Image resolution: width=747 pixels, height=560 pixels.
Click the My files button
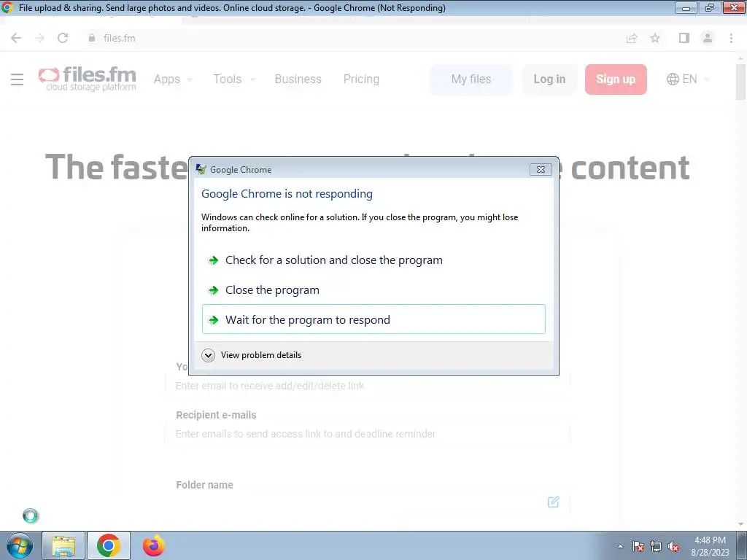[x=471, y=79]
